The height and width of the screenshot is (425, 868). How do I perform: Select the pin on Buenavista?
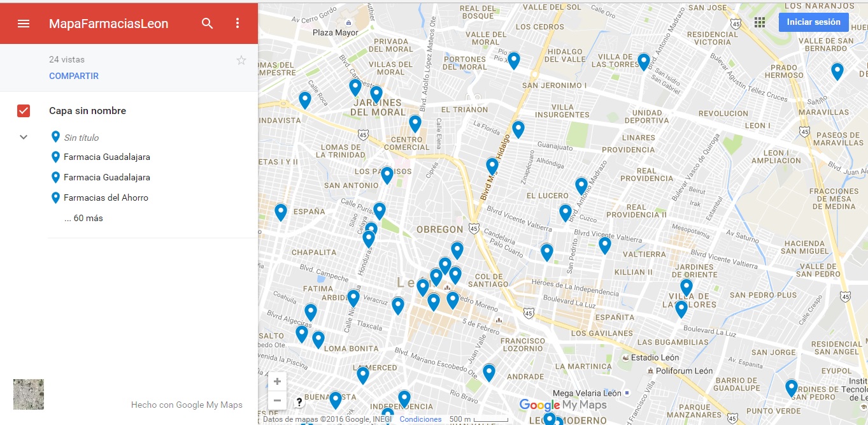(x=336, y=400)
